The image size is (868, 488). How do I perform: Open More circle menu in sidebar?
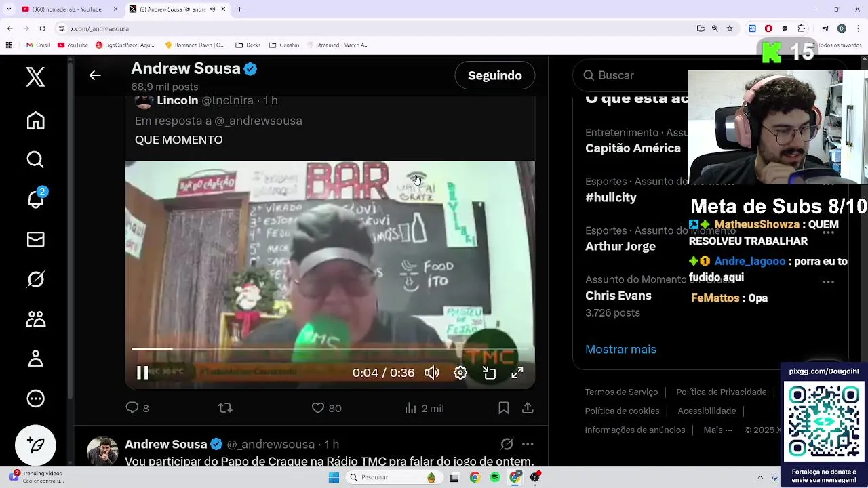[35, 399]
